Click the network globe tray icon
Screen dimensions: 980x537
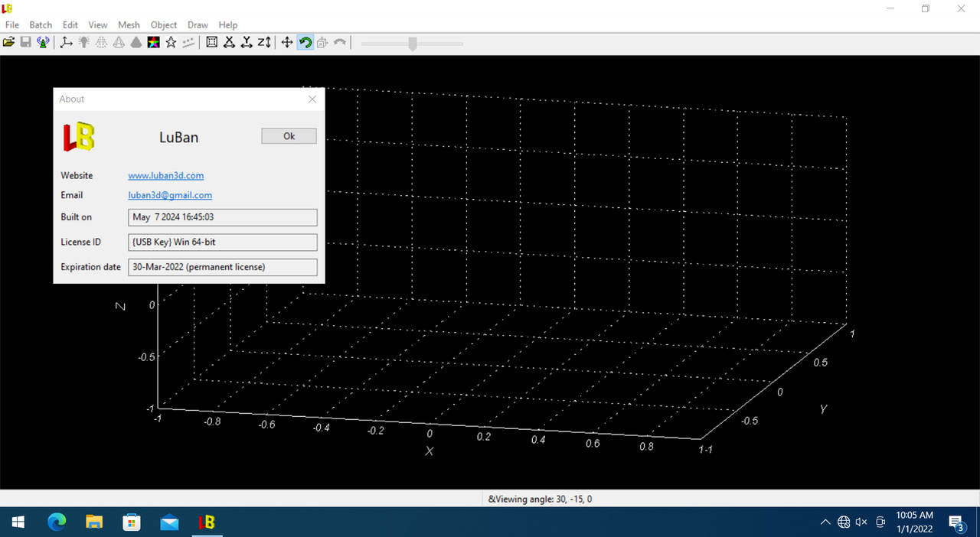pyautogui.click(x=844, y=522)
